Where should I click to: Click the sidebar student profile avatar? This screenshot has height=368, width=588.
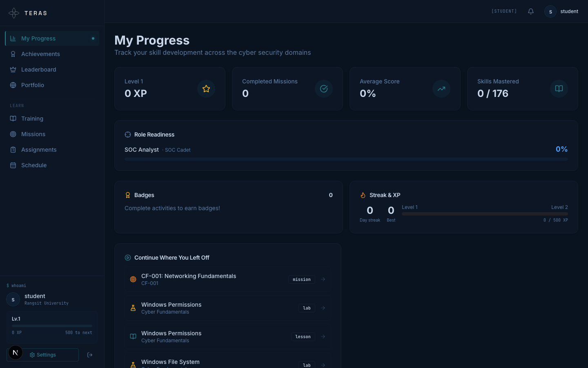pyautogui.click(x=13, y=299)
